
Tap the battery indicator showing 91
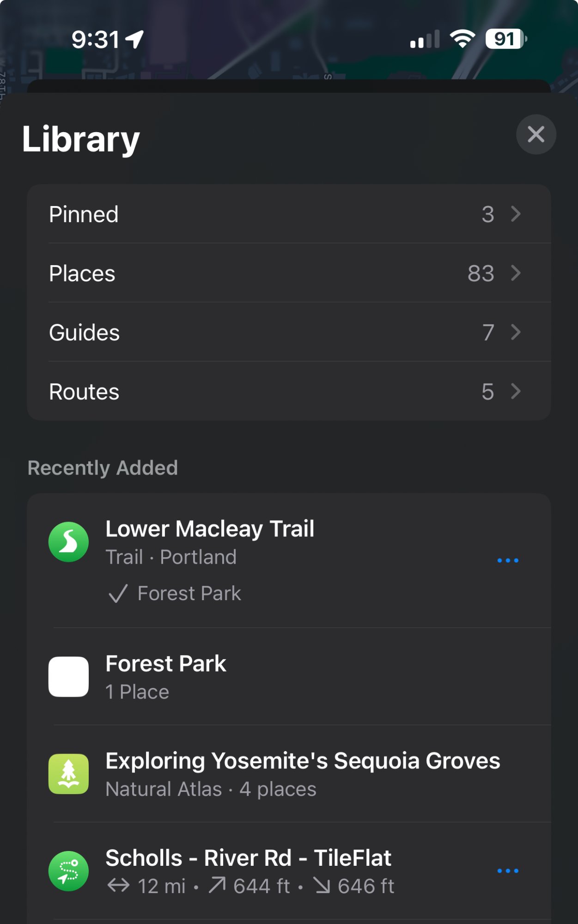tap(505, 39)
